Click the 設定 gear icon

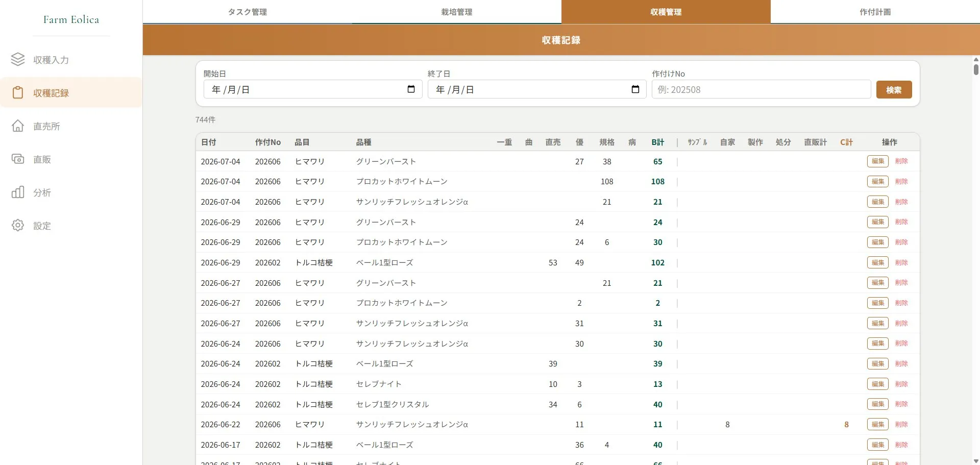(18, 226)
